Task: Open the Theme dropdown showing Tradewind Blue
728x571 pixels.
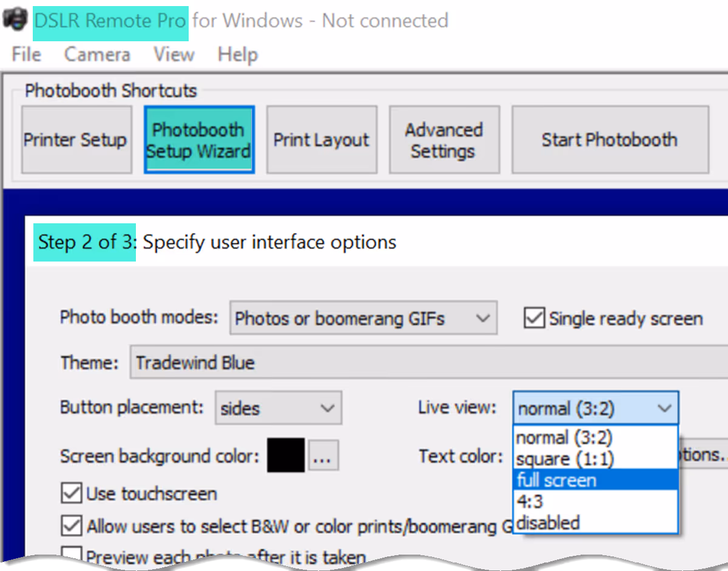Action: [x=428, y=363]
